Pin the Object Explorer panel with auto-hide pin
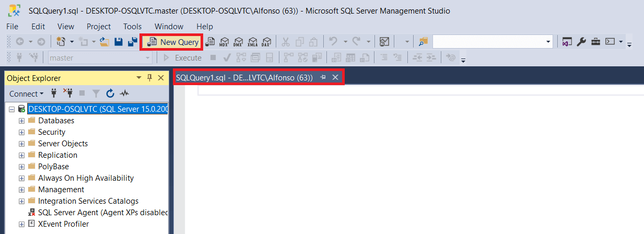 [x=149, y=78]
